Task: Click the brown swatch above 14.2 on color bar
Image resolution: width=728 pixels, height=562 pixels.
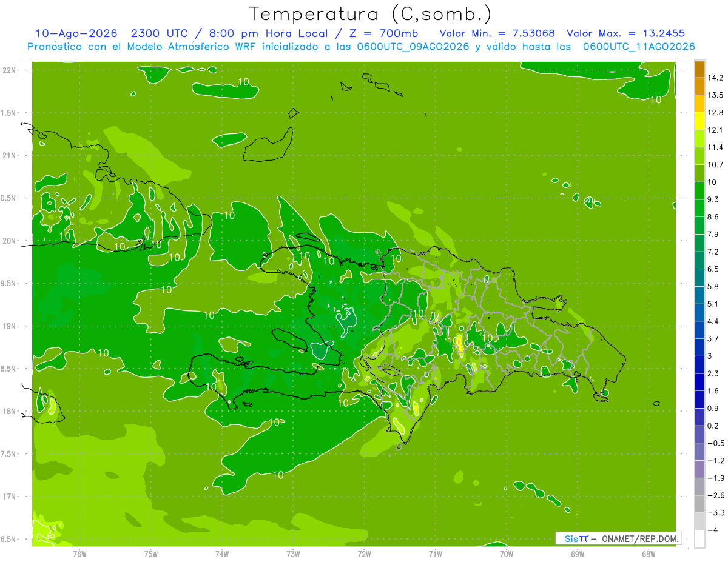Action: 699,69
